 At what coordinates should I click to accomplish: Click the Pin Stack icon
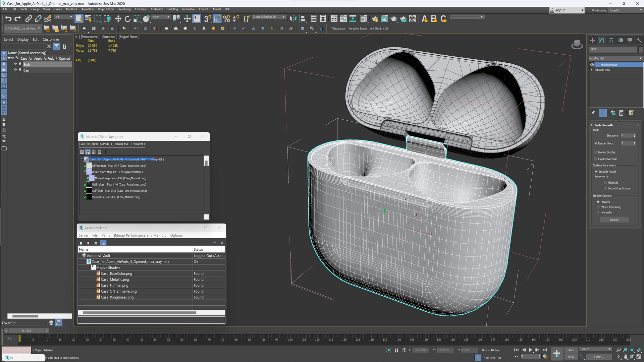[593, 113]
